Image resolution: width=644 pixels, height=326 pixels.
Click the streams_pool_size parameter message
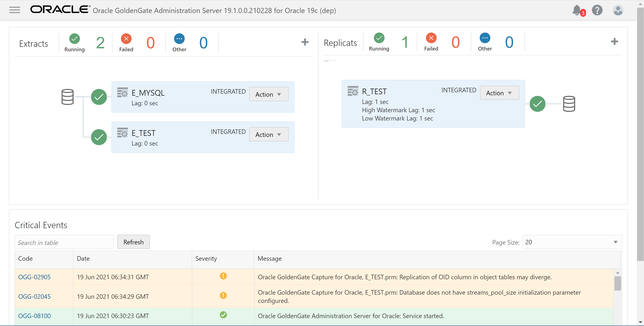coord(419,297)
